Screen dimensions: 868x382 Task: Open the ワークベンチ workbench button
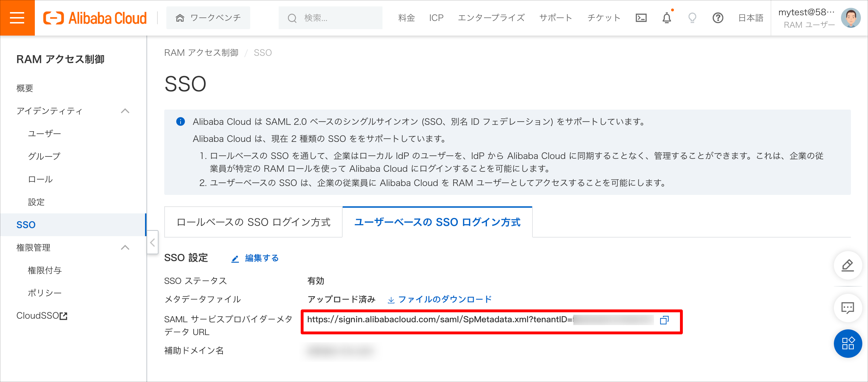(x=208, y=18)
